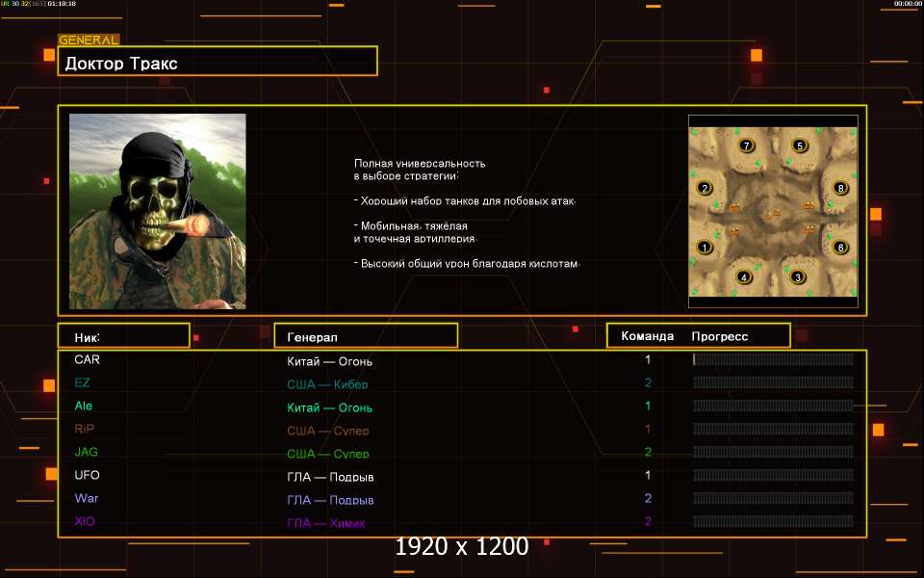Screen dimensions: 924x578
Task: Click the progress bar for player XIO
Action: pos(773,521)
